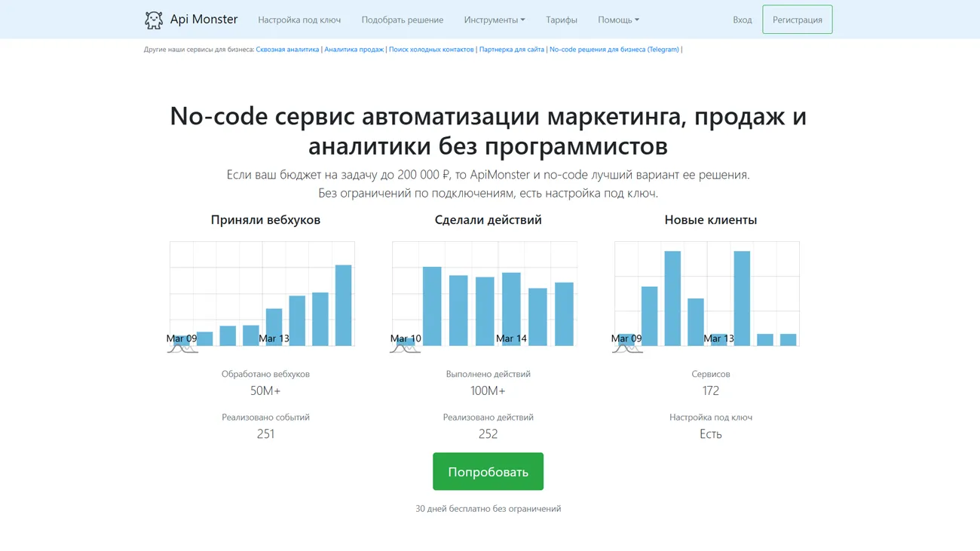Select Подобрать решение in the top navigation
The image size is (980, 551).
(x=403, y=20)
